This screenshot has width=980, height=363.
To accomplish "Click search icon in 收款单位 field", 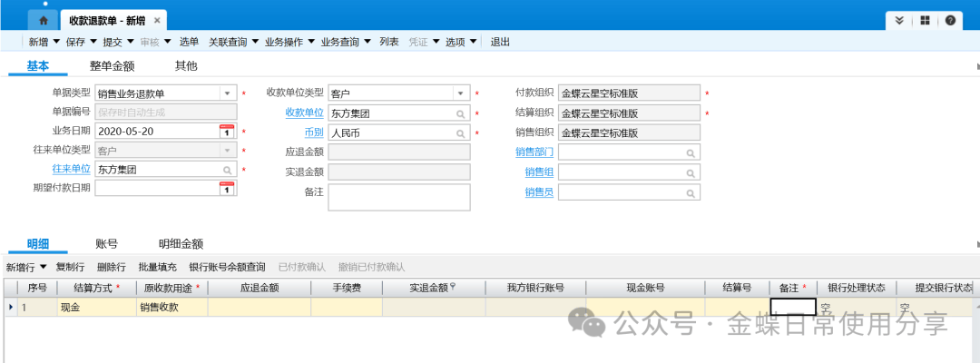I will pos(460,113).
